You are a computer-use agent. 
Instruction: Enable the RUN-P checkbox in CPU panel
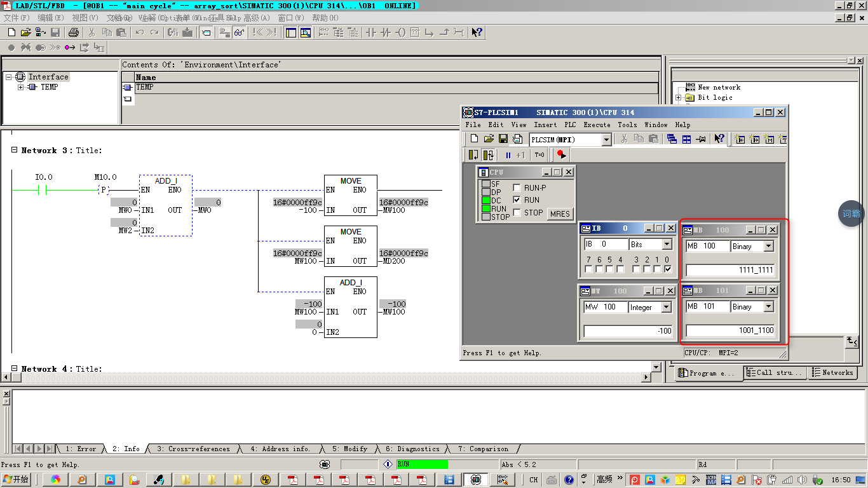[517, 188]
